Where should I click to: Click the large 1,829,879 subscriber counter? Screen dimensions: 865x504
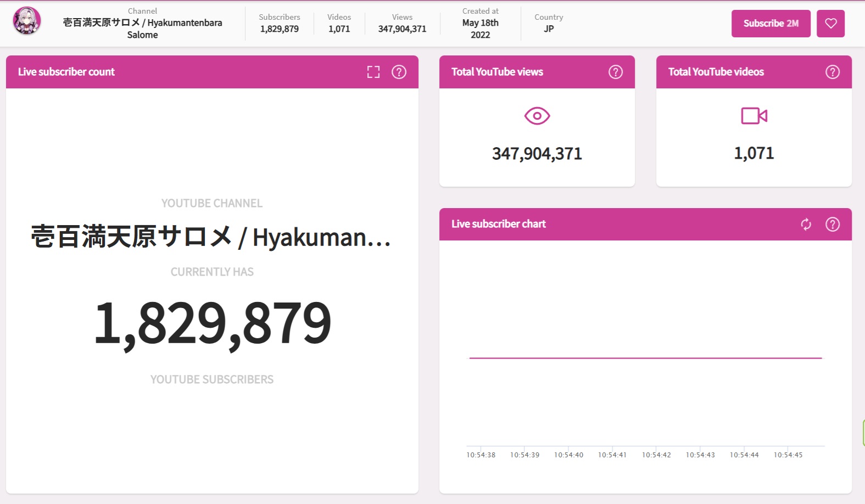point(212,323)
